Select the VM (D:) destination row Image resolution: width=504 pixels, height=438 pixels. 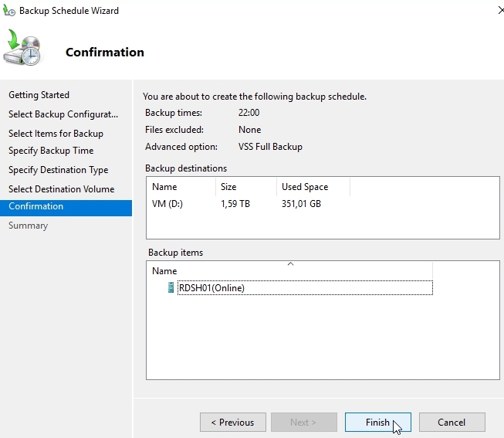[x=171, y=205]
